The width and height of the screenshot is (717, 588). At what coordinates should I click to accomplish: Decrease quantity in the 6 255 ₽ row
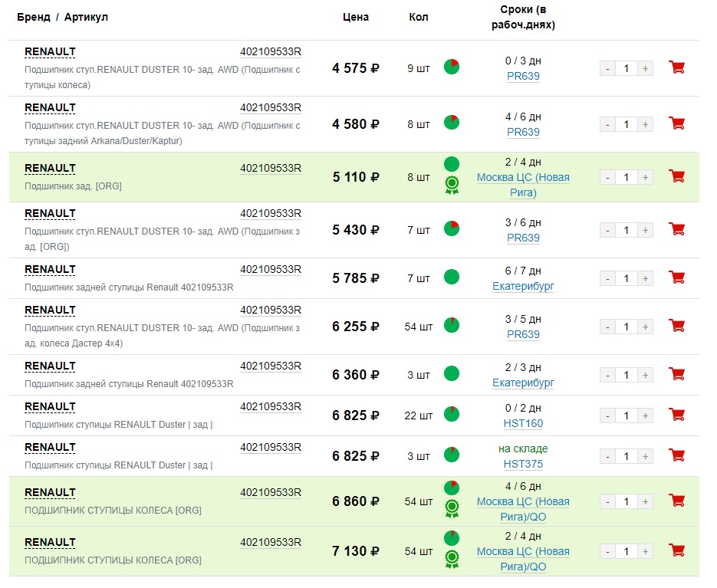click(x=607, y=327)
